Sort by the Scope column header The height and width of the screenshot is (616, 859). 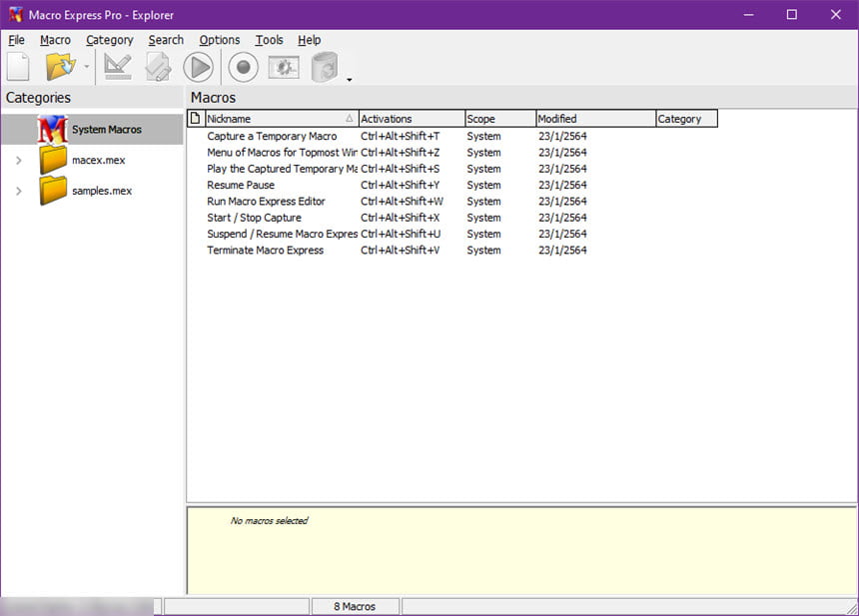[x=500, y=119]
